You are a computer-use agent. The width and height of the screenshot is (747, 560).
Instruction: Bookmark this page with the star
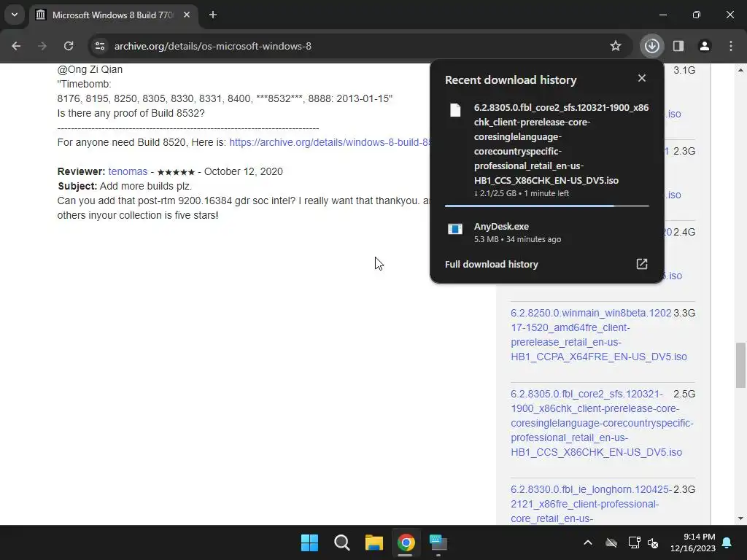pos(616,46)
